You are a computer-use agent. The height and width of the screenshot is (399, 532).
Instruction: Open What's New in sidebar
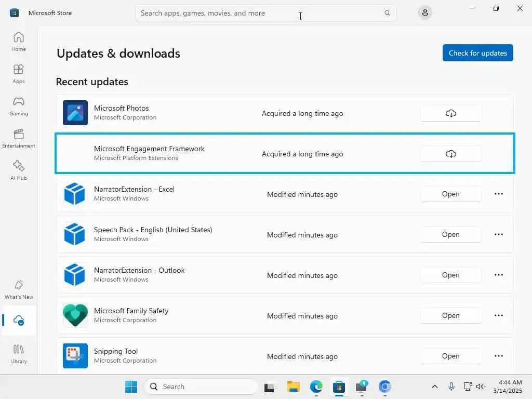click(19, 290)
